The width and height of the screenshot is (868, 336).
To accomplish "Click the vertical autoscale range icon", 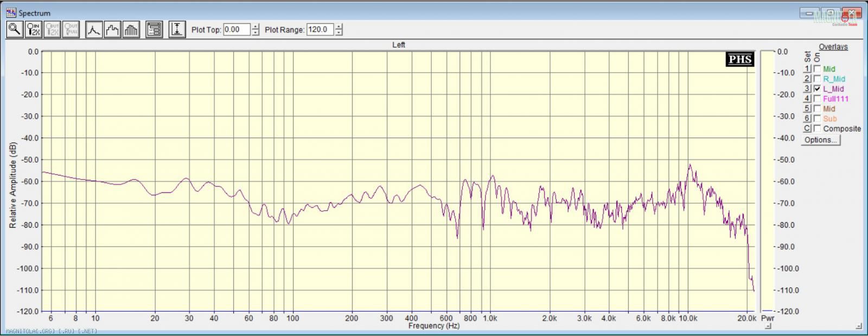I will [177, 29].
